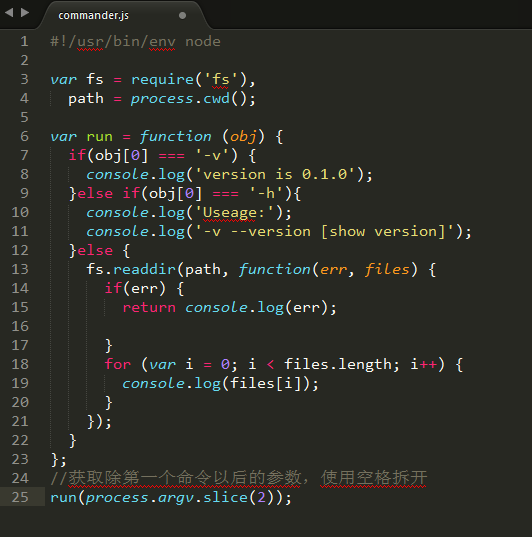Viewport: 532px width, 537px height.
Task: Click line number 13 in gutter
Action: tap(20, 269)
